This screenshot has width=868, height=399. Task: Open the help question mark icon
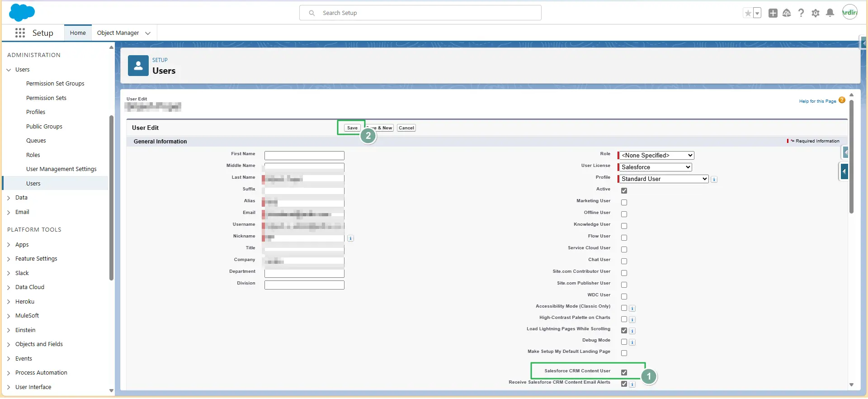(x=801, y=13)
